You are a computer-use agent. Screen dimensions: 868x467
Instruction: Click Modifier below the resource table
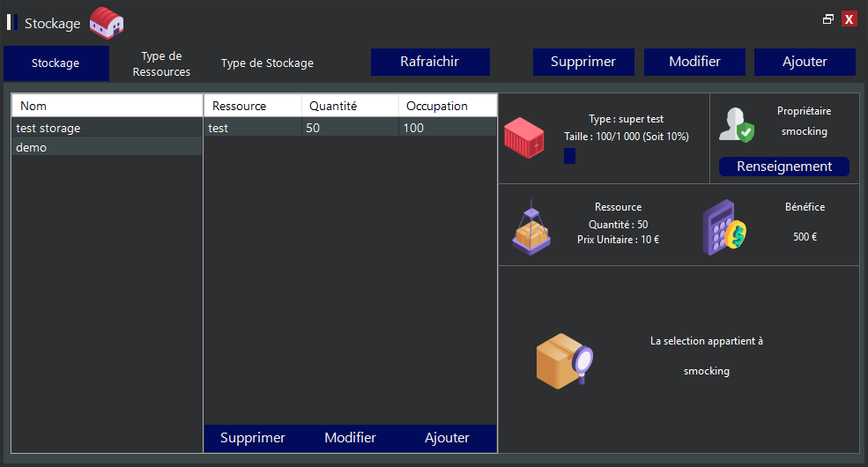[x=350, y=438]
